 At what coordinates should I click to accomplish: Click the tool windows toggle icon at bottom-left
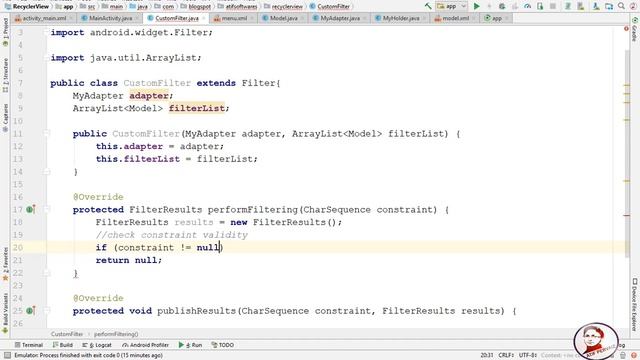[x=7, y=355]
